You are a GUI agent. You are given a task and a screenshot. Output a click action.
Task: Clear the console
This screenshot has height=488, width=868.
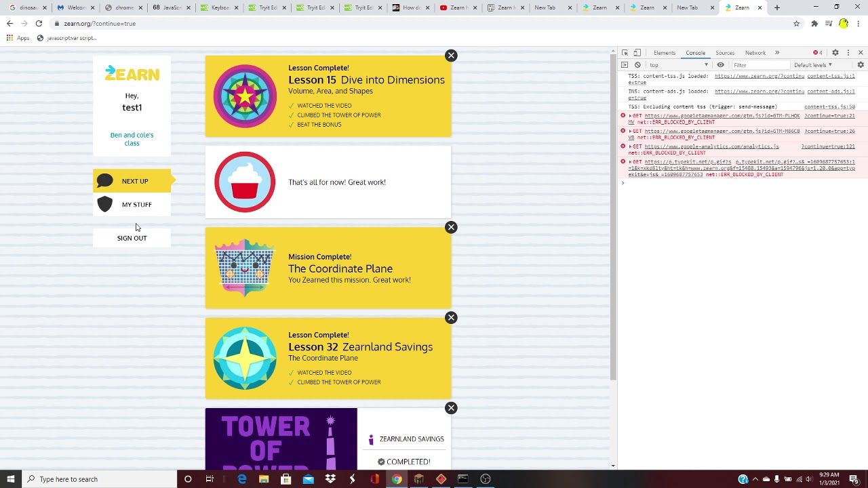tap(637, 65)
